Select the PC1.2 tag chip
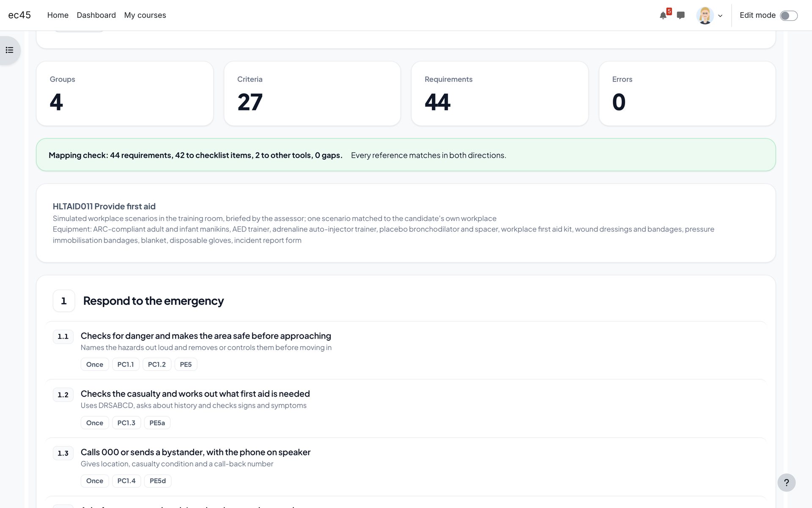The image size is (812, 508). tap(157, 364)
